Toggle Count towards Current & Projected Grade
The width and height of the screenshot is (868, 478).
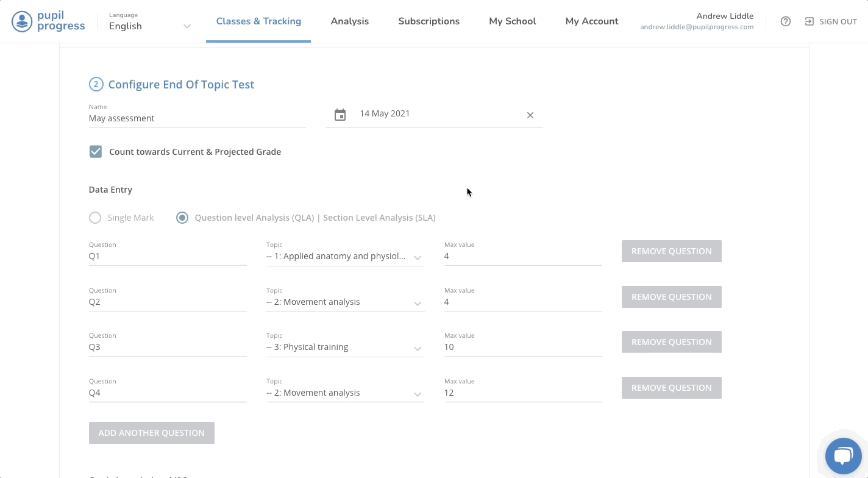point(96,152)
